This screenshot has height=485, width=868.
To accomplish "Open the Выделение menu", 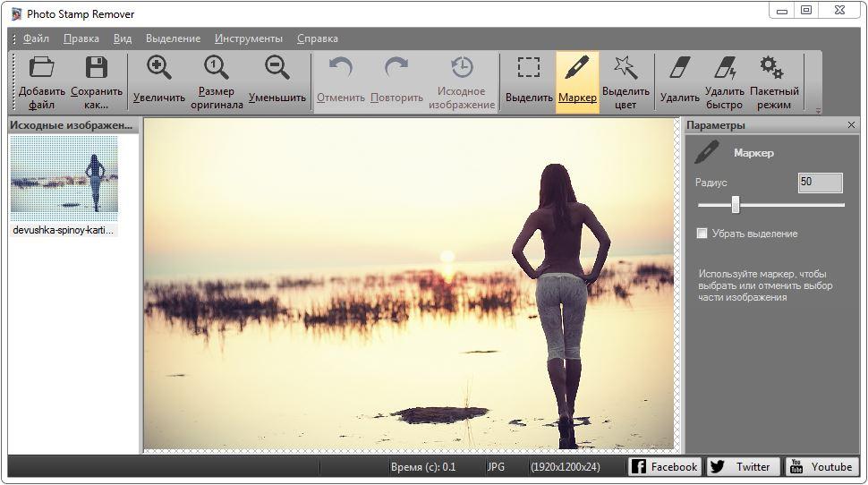I will point(173,38).
